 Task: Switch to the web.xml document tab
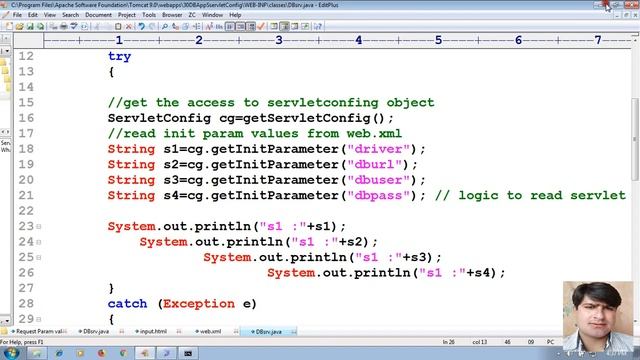click(210, 331)
